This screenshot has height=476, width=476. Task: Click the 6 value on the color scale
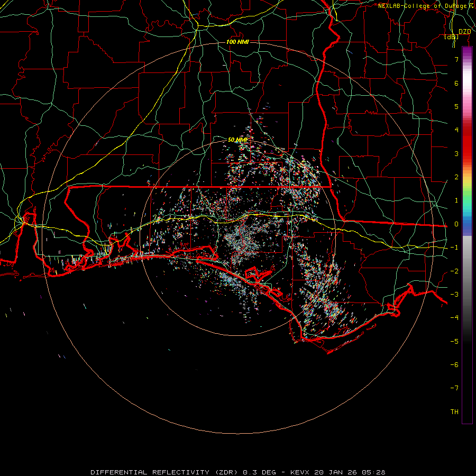click(x=456, y=83)
